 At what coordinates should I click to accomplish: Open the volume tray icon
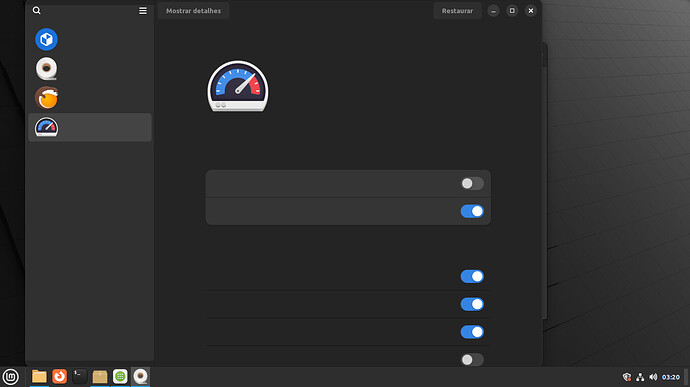tap(653, 377)
